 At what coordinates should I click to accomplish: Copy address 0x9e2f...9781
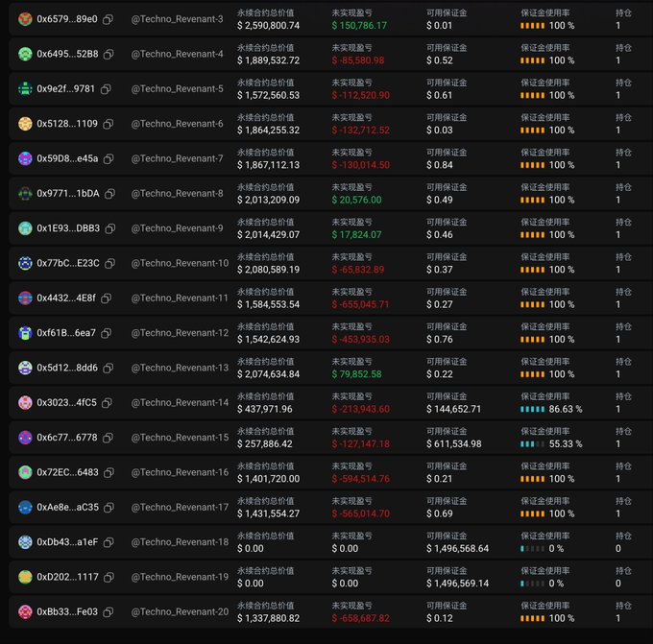[x=106, y=88]
